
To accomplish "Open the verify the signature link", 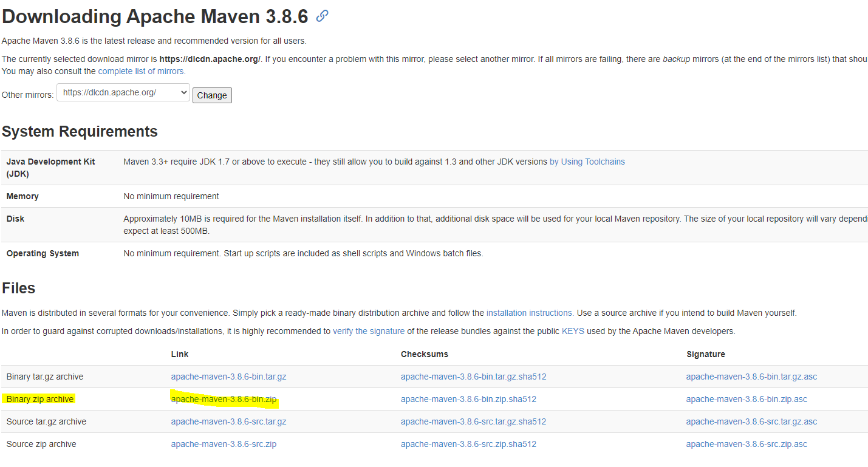I will [x=369, y=331].
